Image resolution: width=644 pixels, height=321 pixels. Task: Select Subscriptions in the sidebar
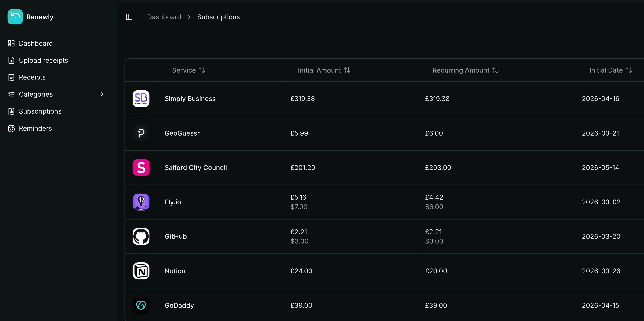point(40,111)
